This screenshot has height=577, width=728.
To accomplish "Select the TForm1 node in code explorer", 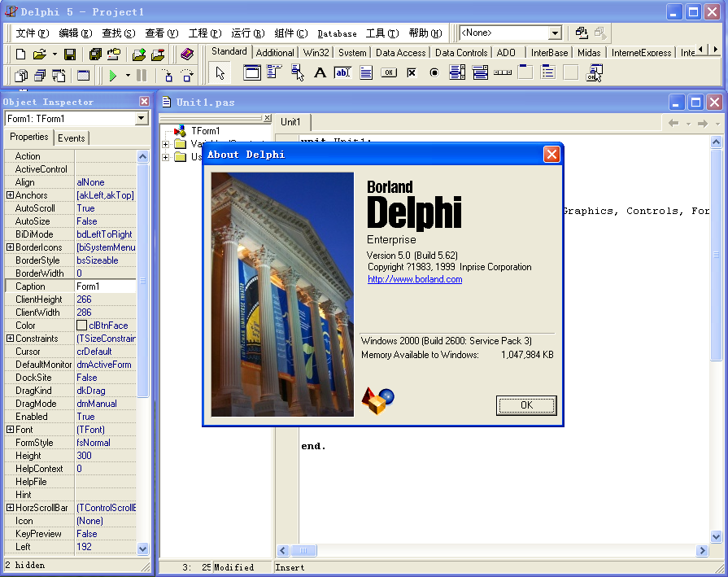I will tap(205, 131).
